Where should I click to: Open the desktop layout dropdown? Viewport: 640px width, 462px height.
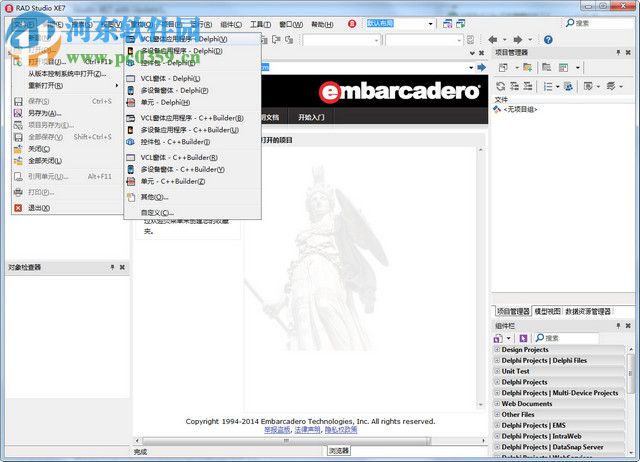430,24
